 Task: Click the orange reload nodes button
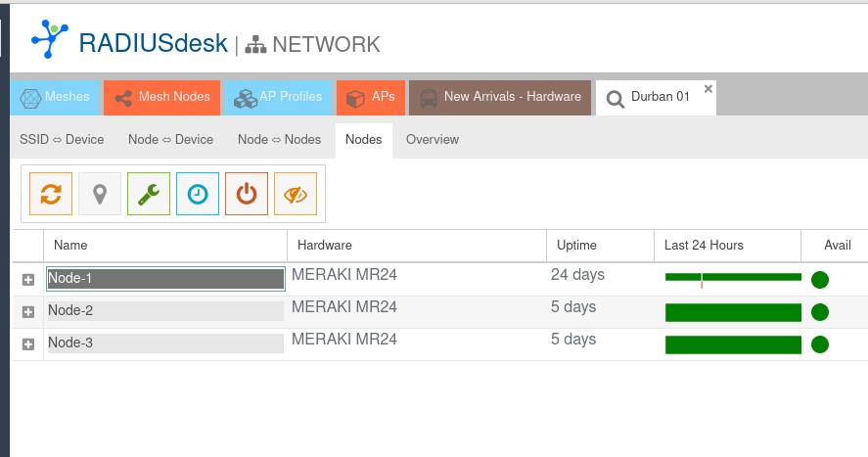(51, 194)
